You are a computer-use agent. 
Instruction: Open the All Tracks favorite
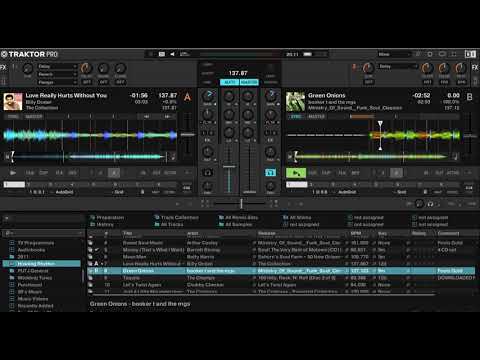point(169,224)
